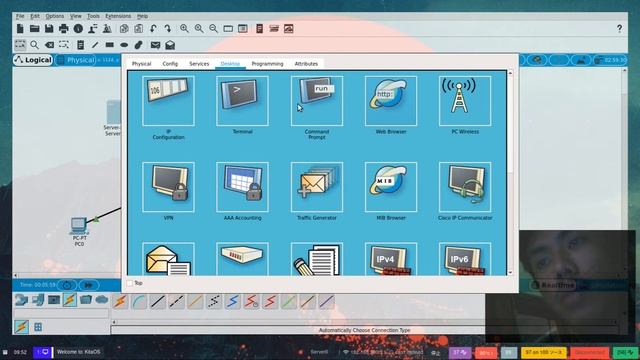The image size is (640, 360).
Task: Select the straight-through black cable
Action: (x=157, y=302)
